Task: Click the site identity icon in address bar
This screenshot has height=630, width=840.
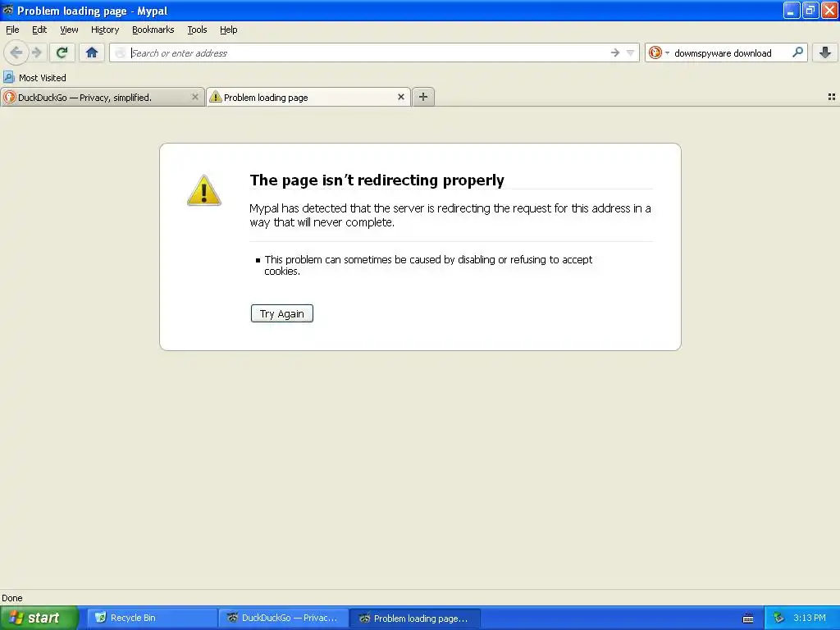Action: pos(121,52)
